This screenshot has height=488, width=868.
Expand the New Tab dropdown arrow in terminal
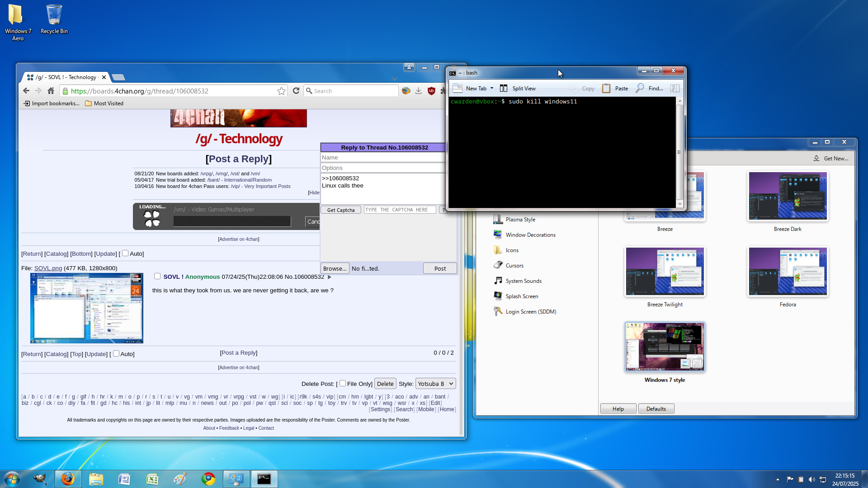(492, 89)
